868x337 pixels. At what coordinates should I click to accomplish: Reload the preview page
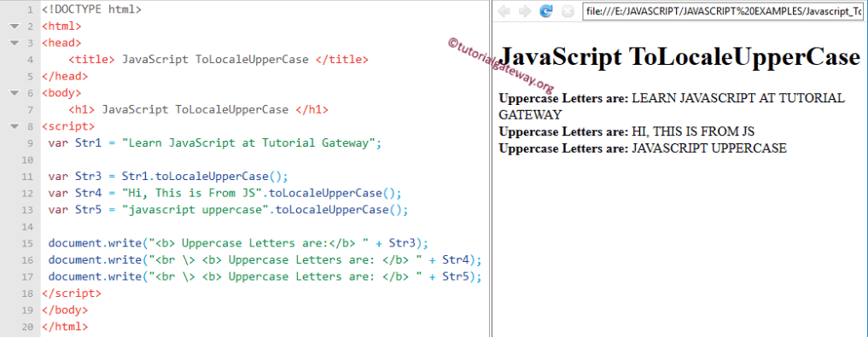[546, 11]
